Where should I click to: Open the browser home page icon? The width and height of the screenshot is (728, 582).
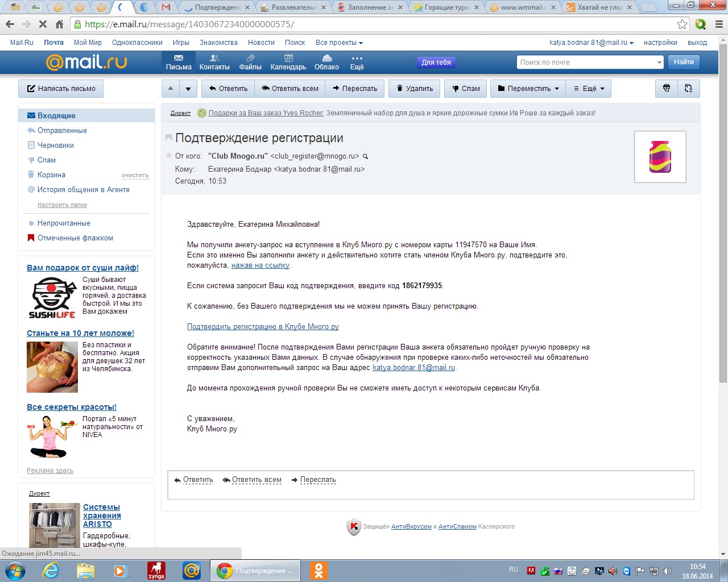pos(60,24)
